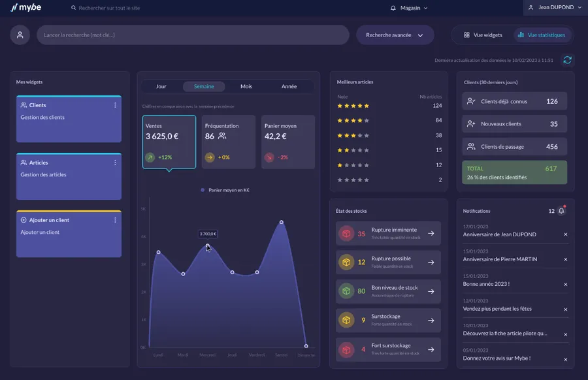
Task: Click the Mybe logo
Action: point(26,8)
